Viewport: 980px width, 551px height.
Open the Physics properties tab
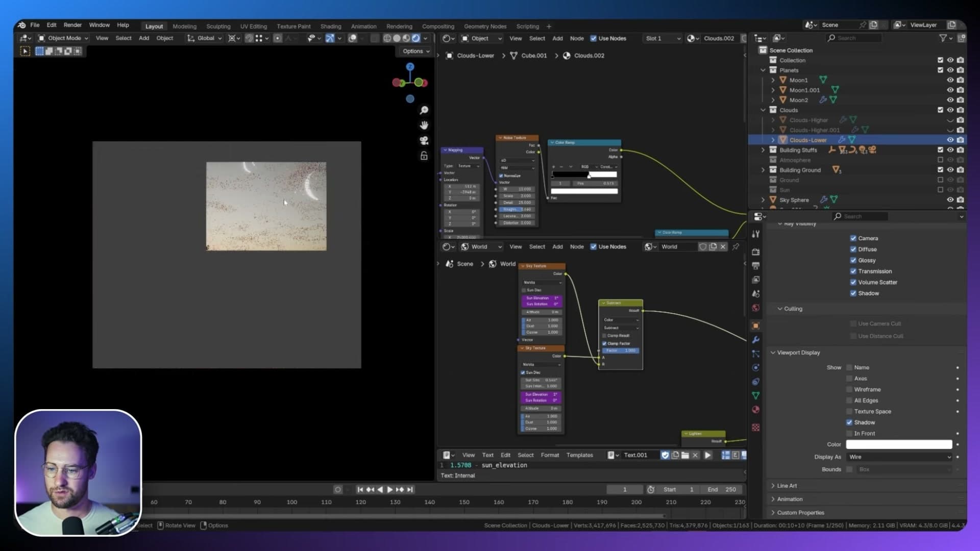(756, 367)
